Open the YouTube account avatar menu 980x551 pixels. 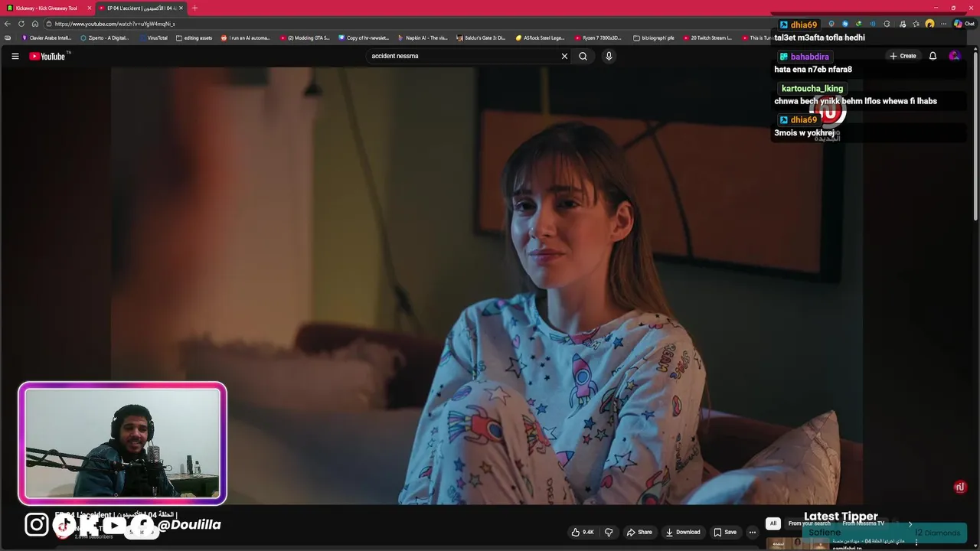[x=954, y=56]
